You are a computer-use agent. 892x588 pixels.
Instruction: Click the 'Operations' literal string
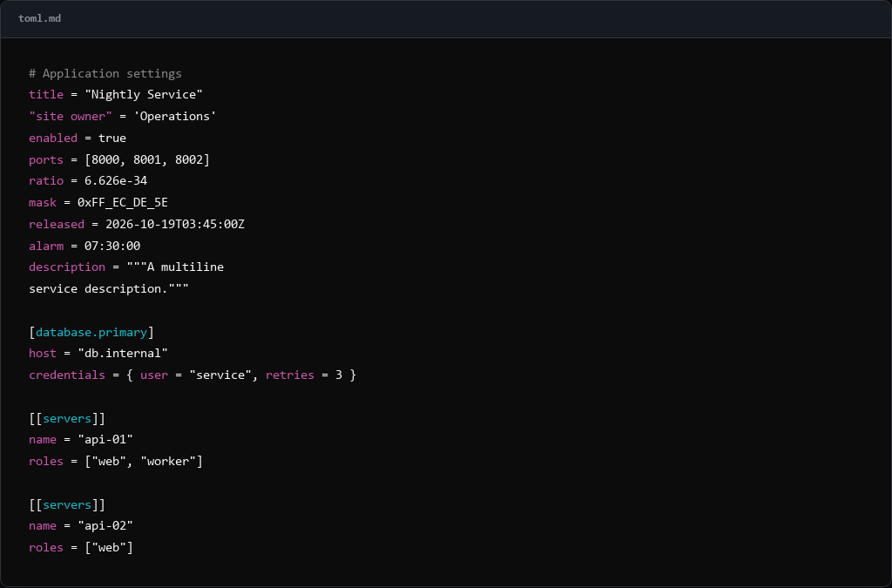coord(174,116)
